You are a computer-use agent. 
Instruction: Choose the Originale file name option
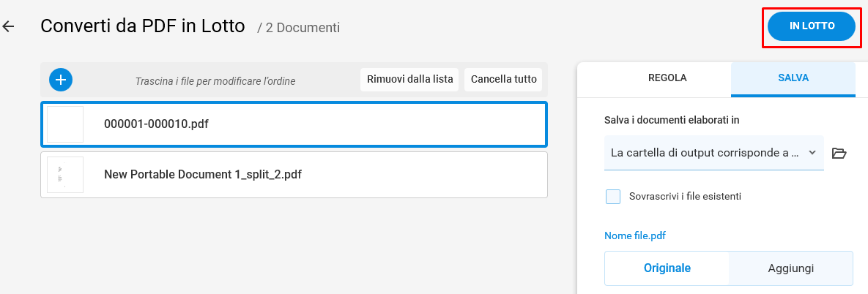pos(667,268)
